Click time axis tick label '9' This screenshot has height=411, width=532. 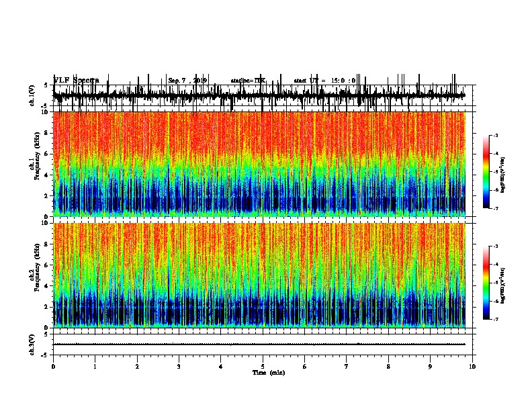point(430,367)
